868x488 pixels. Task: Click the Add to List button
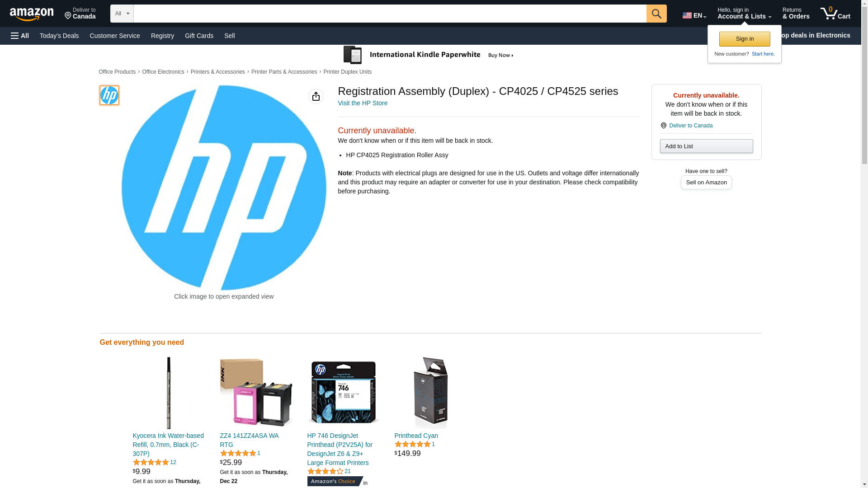pyautogui.click(x=706, y=146)
